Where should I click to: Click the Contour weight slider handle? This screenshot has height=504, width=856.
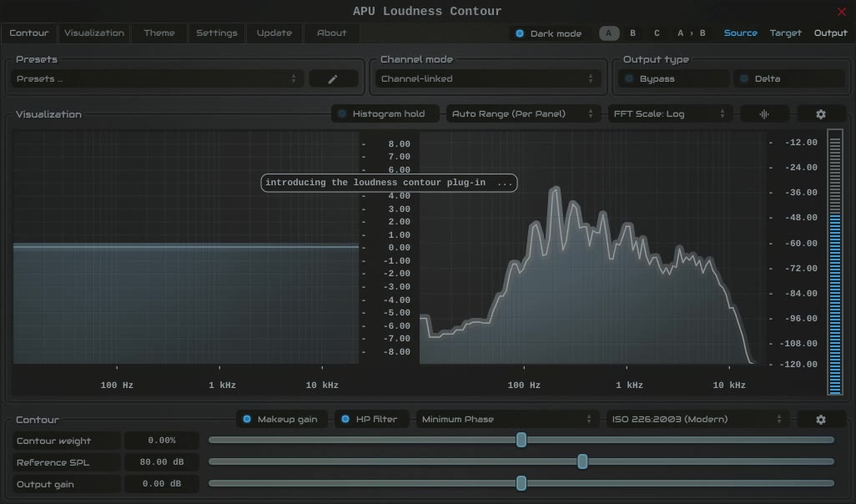(x=521, y=440)
